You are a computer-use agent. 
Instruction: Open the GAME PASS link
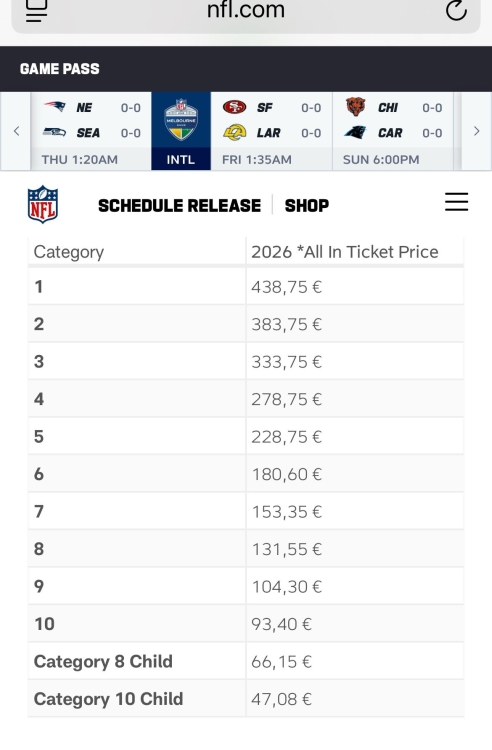[x=60, y=69]
